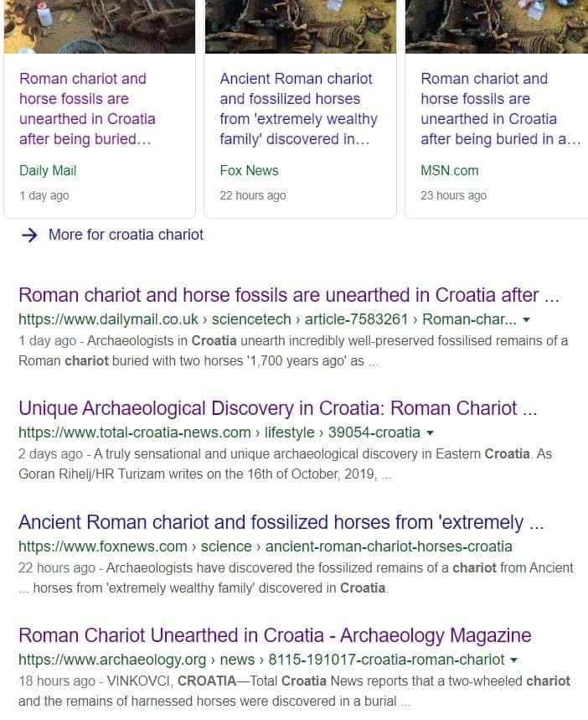
Task: Open Daily Mail news card headline
Action: pos(87,109)
